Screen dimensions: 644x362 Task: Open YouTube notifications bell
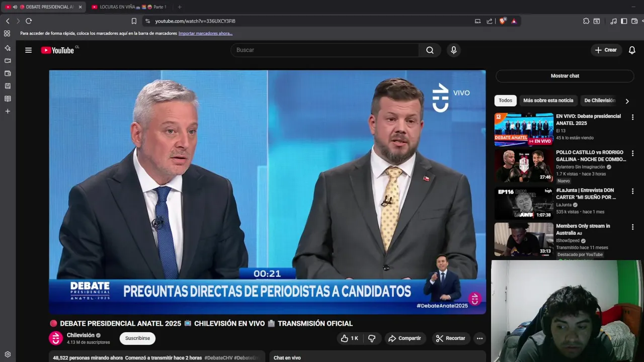632,50
